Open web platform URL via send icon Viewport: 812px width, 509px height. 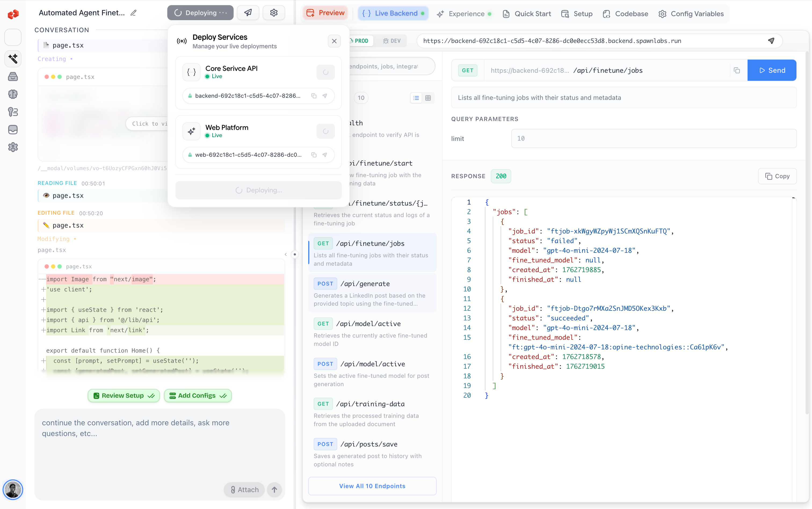pyautogui.click(x=325, y=155)
